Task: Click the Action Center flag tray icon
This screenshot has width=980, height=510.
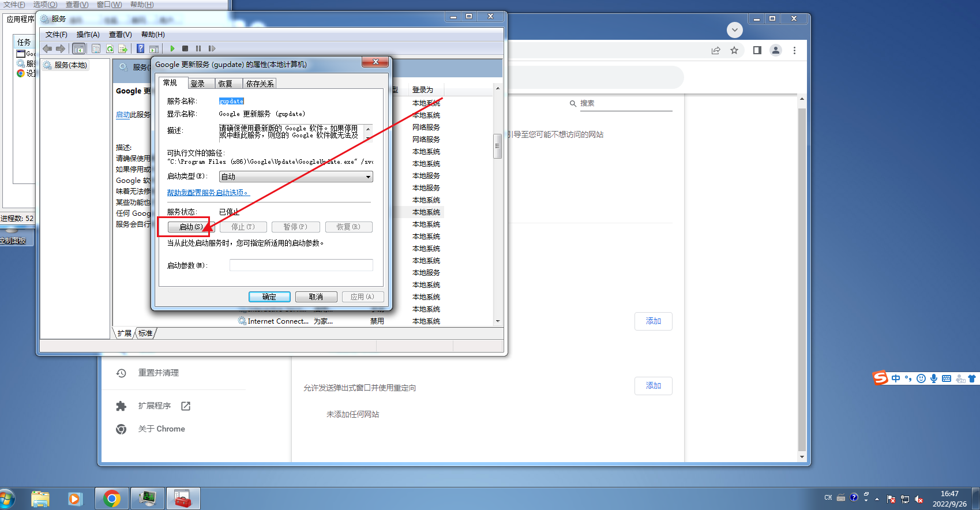Action: [x=891, y=499]
